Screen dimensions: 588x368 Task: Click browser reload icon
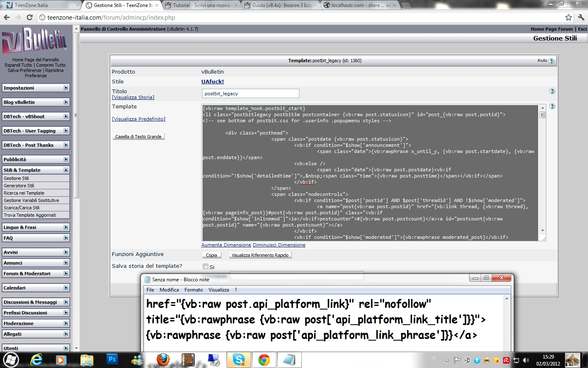(x=29, y=17)
